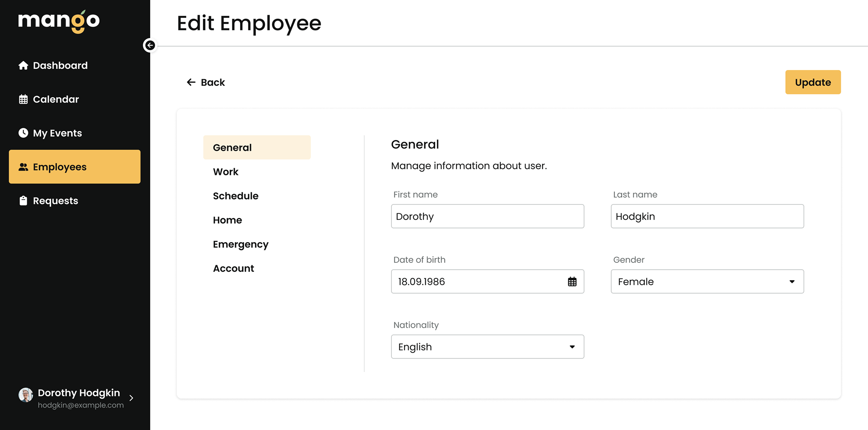Switch to the Work tab
This screenshot has width=868, height=430.
click(x=226, y=172)
